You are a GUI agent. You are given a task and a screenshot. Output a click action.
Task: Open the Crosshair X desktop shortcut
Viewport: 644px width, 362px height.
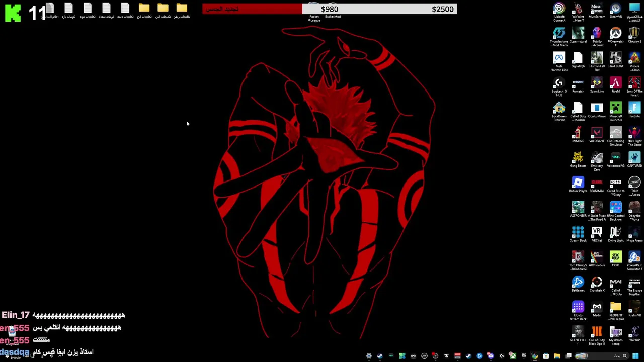tap(597, 285)
